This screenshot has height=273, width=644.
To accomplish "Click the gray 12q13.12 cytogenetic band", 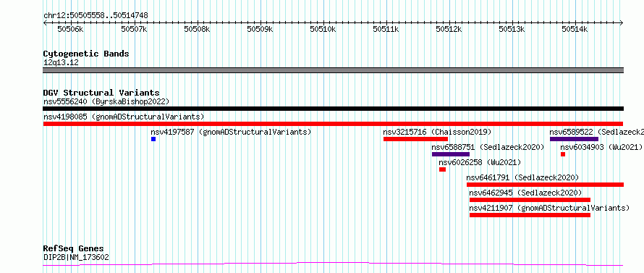I will pyautogui.click(x=333, y=70).
